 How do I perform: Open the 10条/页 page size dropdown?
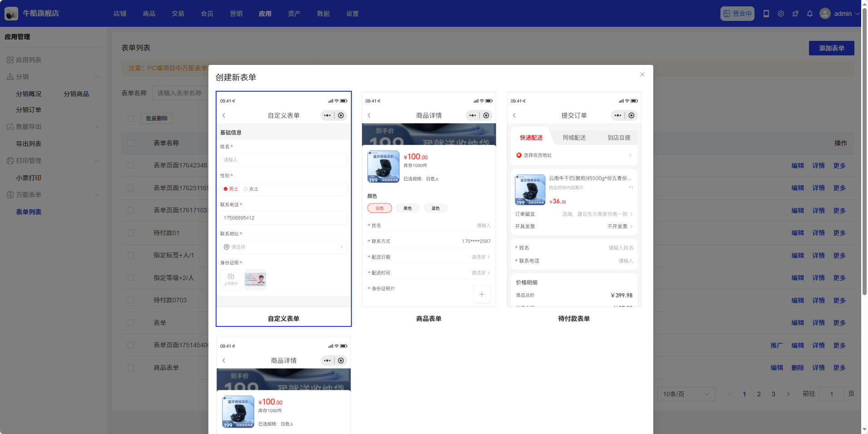click(x=686, y=394)
